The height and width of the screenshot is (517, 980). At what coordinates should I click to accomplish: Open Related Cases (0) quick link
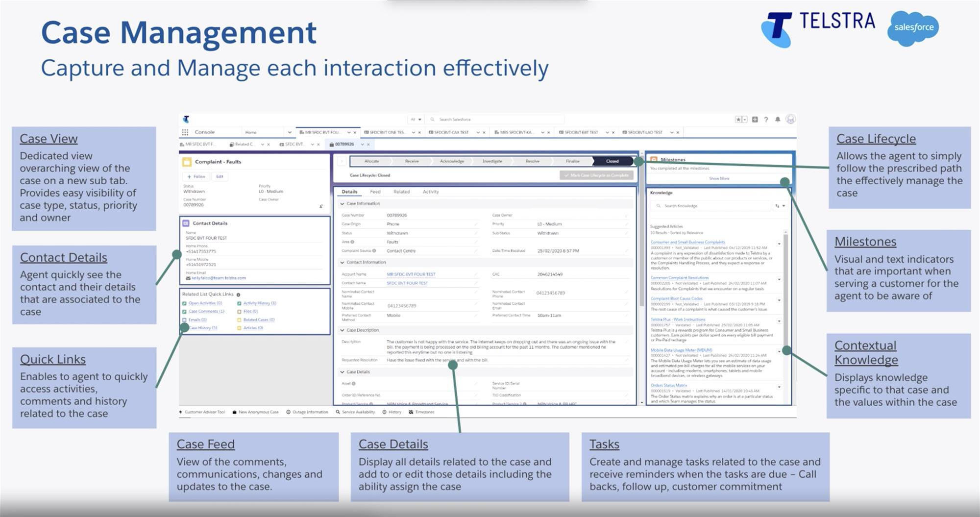[259, 320]
